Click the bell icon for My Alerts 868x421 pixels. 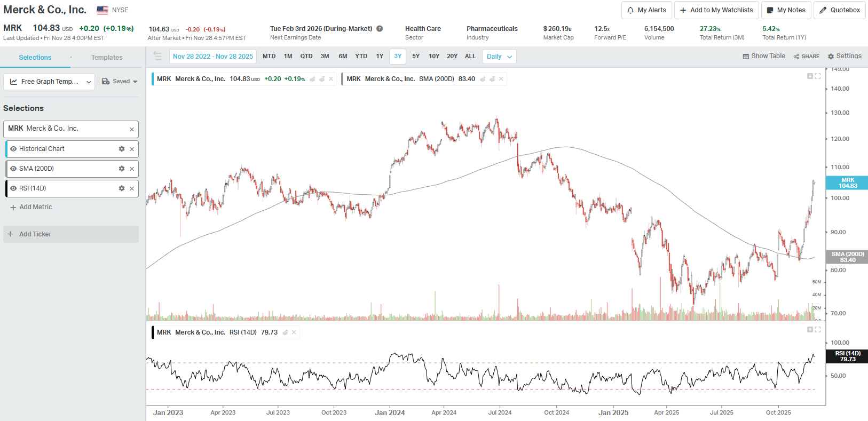pyautogui.click(x=630, y=10)
